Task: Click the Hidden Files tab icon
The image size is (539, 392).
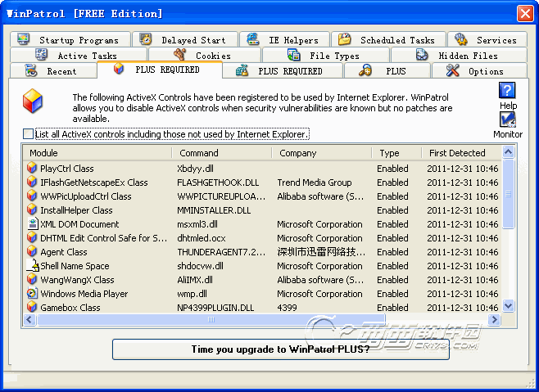Action: (422, 55)
